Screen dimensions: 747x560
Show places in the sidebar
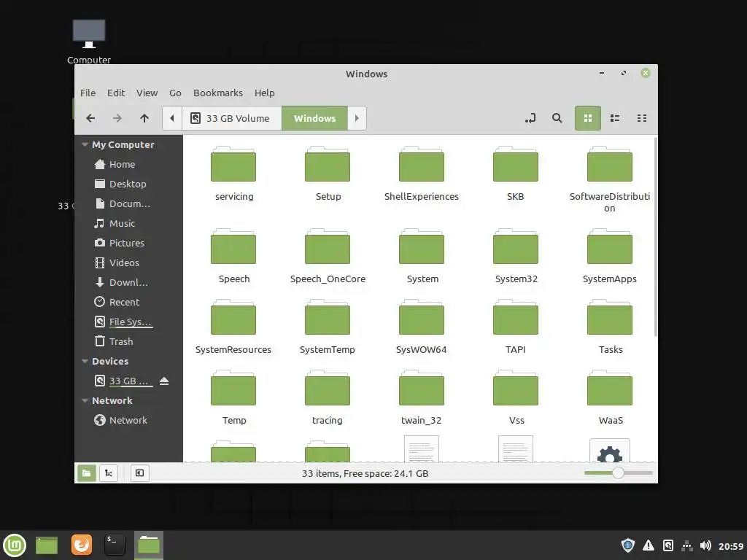(87, 473)
